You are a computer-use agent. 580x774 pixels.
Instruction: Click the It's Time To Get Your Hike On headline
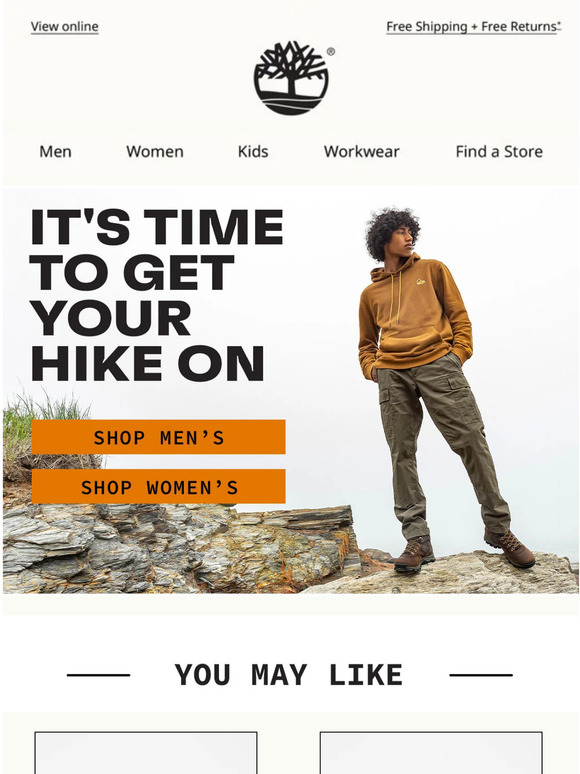(x=157, y=295)
